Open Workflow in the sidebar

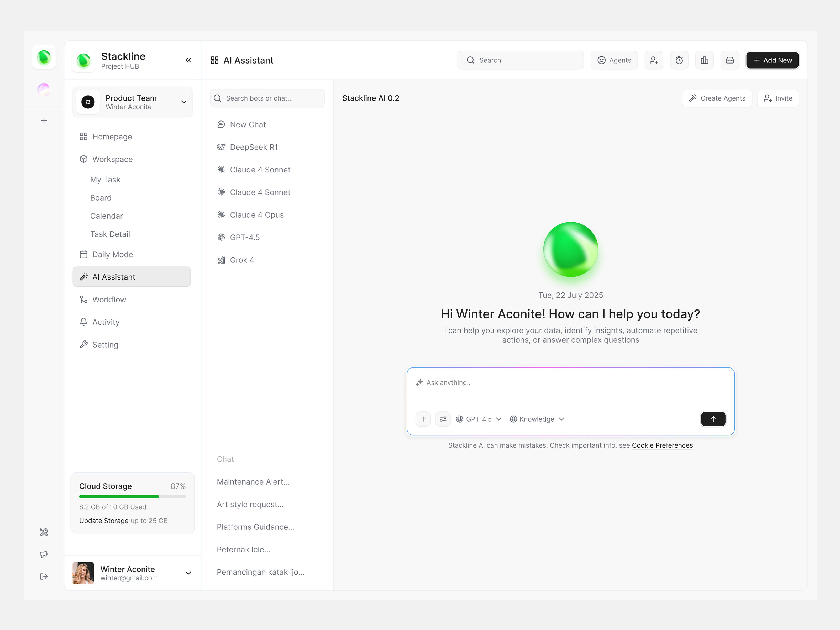point(132,300)
